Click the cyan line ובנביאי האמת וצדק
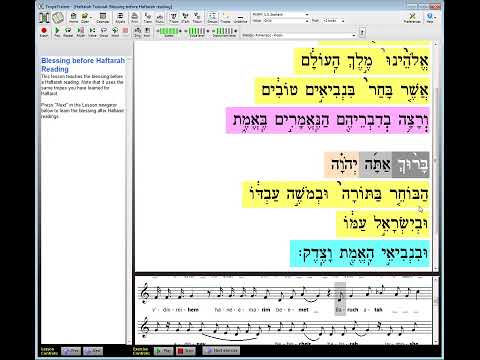 coord(360,253)
